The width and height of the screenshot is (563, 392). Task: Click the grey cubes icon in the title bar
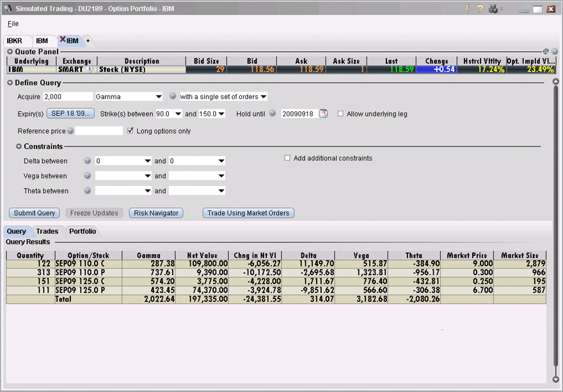coord(493,8)
